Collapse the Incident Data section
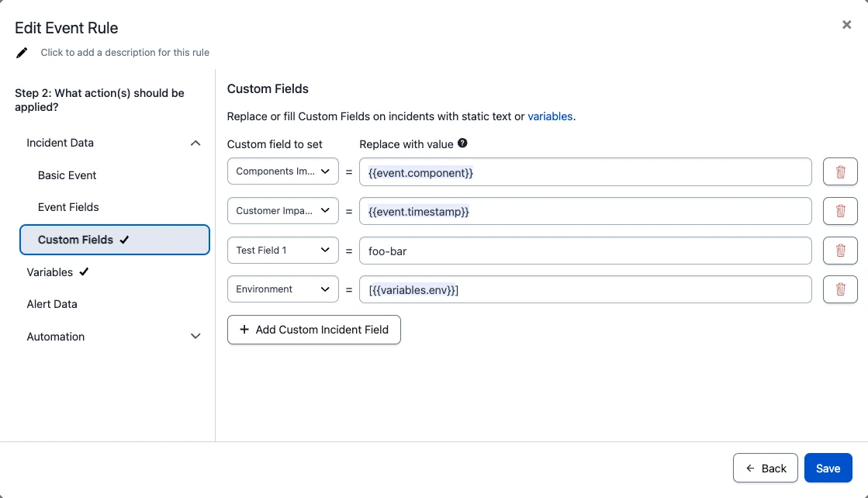Viewport: 868px width, 498px height. point(195,143)
